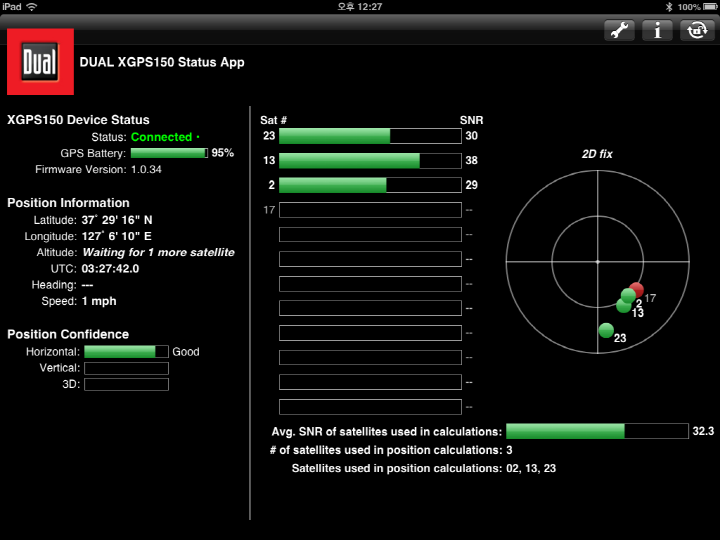The image size is (720, 540).
Task: Tap the 'SNR' column header
Action: [x=472, y=120]
